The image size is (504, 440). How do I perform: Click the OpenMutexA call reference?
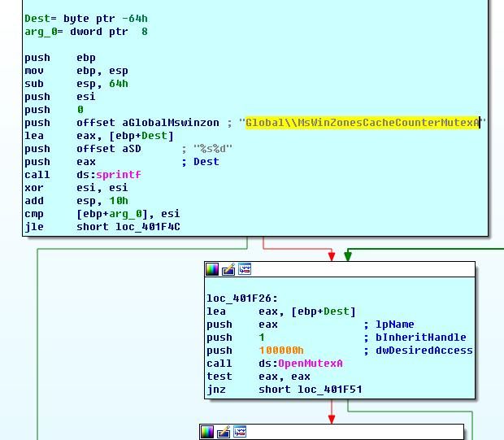coord(311,364)
